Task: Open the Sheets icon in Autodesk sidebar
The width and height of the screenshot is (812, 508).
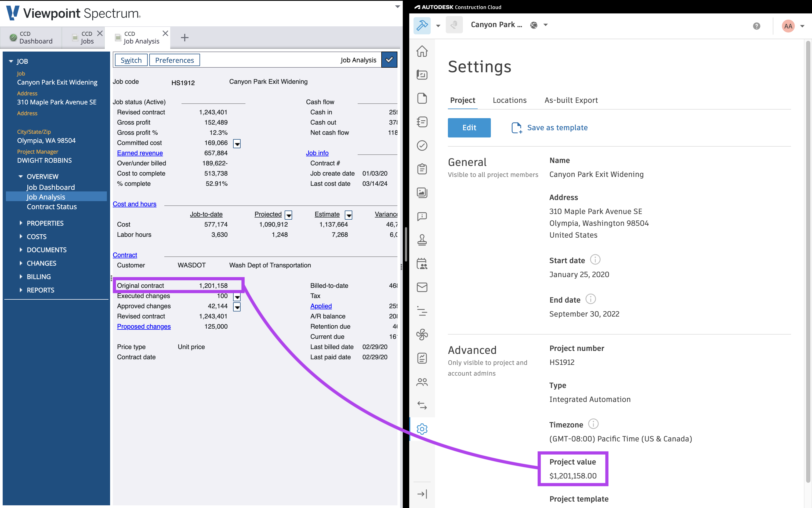Action: pyautogui.click(x=422, y=75)
